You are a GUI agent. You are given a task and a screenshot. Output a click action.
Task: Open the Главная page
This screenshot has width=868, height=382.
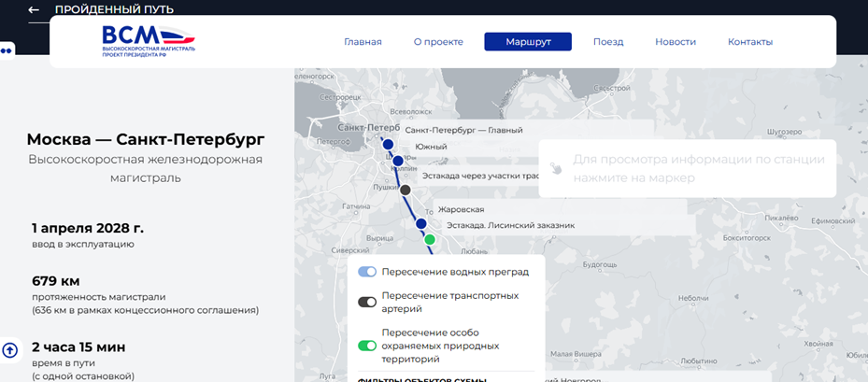[x=363, y=42]
